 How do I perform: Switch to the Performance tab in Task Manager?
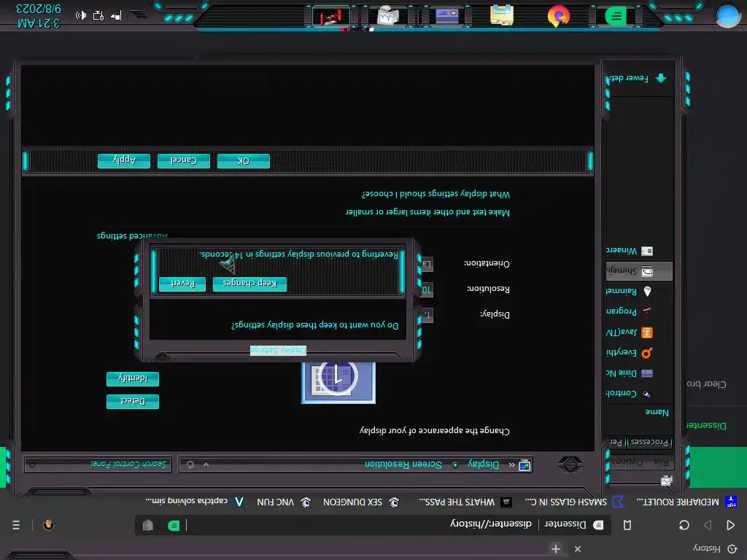pos(616,443)
